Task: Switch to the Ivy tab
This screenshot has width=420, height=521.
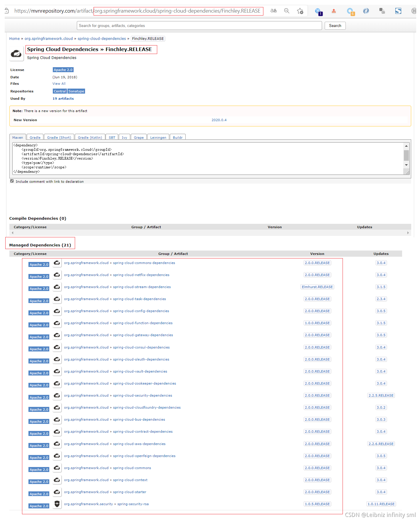Action: point(125,137)
